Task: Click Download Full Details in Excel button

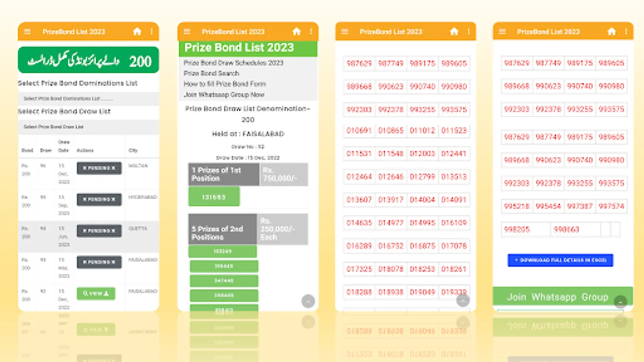Action: pos(560,260)
